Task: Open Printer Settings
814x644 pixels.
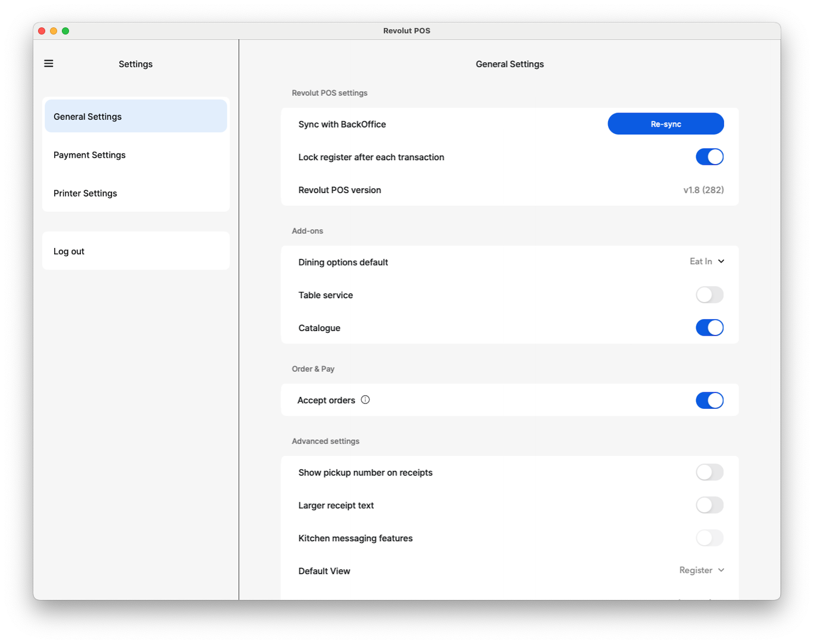Action: [x=136, y=193]
